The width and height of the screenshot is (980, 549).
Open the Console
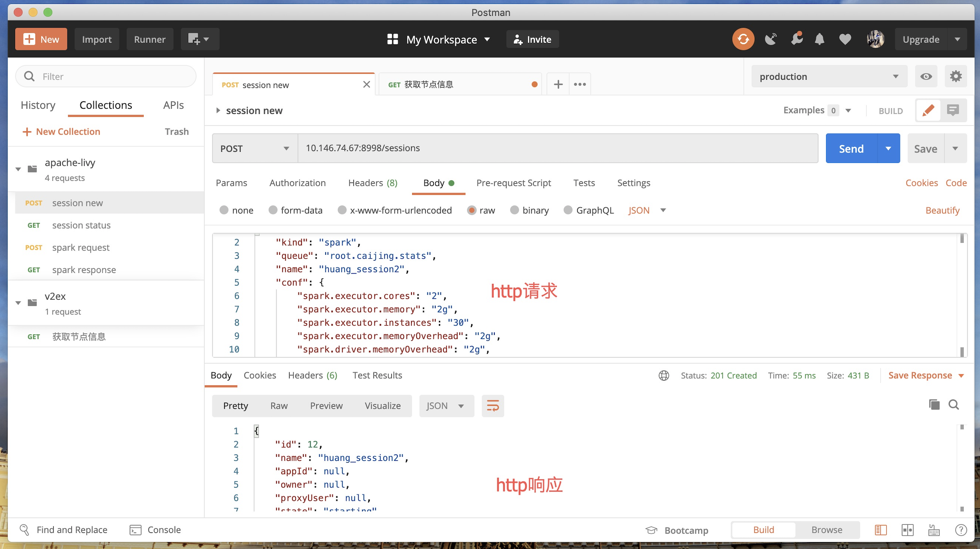(155, 530)
